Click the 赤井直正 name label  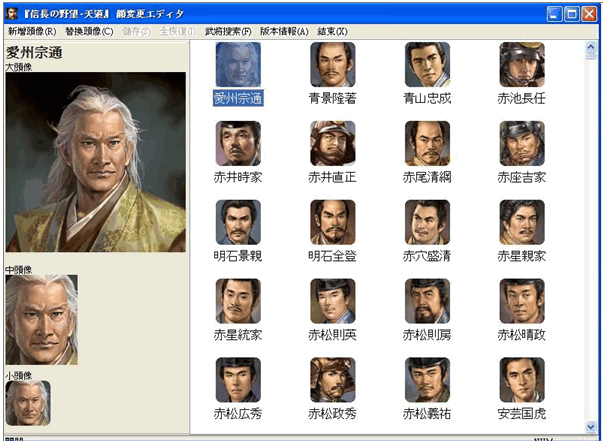pyautogui.click(x=333, y=178)
